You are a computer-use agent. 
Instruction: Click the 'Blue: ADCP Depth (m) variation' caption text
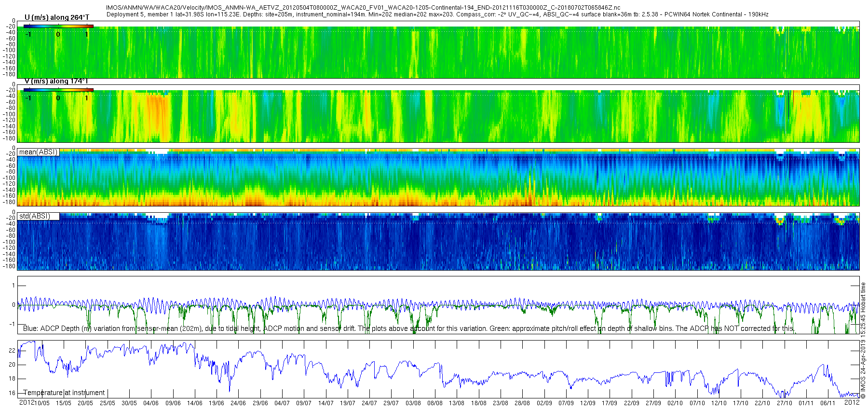click(409, 328)
